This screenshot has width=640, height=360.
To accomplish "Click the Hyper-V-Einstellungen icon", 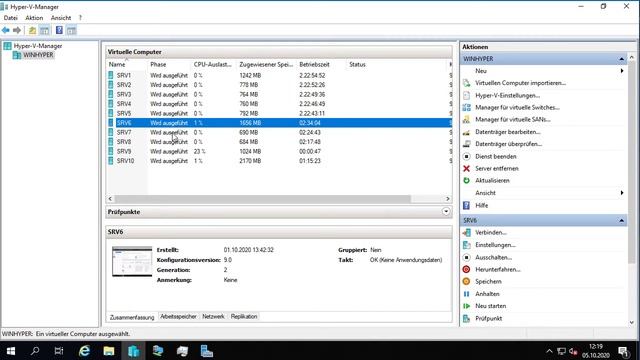I will point(467,95).
